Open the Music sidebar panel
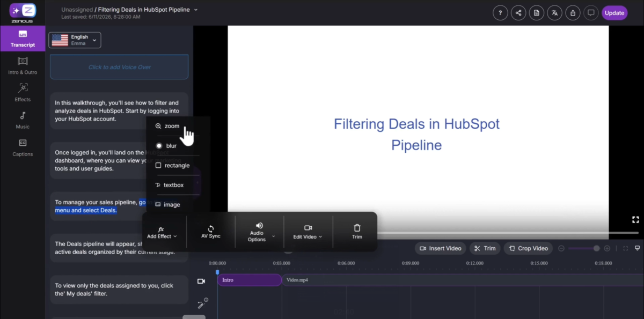644x319 pixels. pyautogui.click(x=23, y=120)
